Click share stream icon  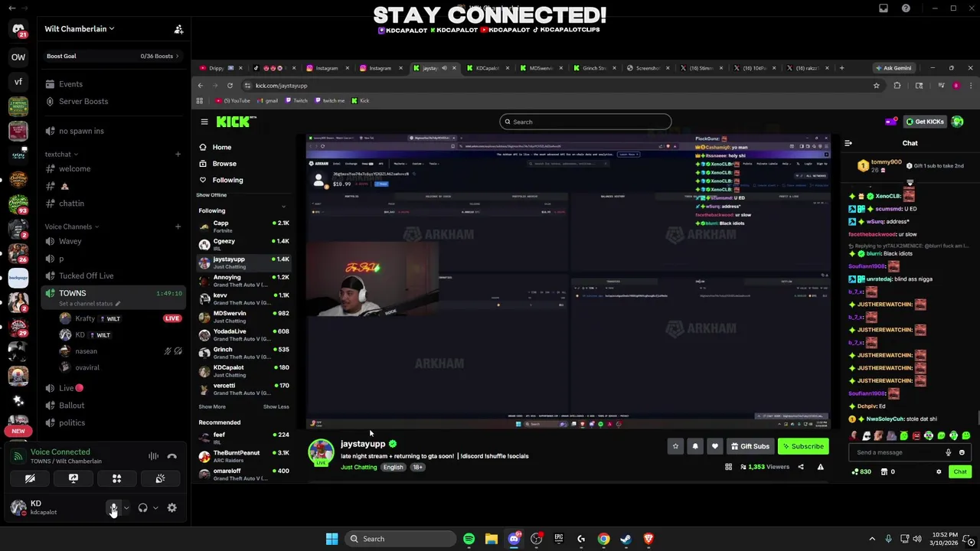[801, 467]
